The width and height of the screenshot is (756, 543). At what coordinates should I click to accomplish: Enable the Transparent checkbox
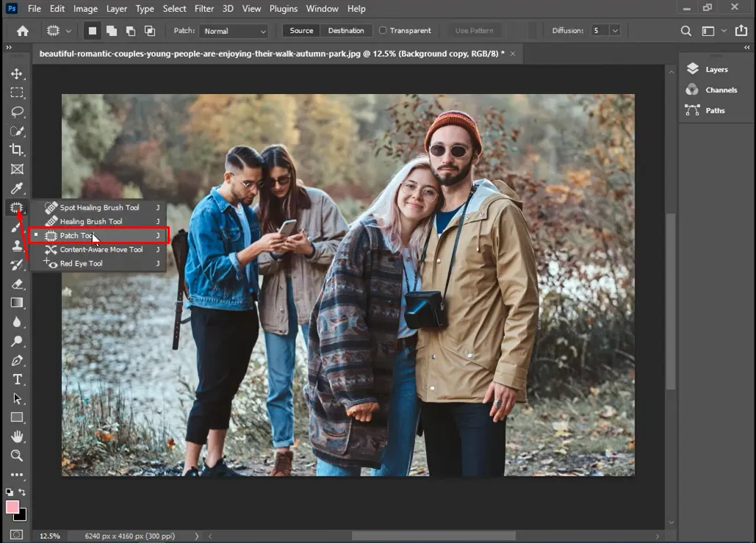(383, 31)
